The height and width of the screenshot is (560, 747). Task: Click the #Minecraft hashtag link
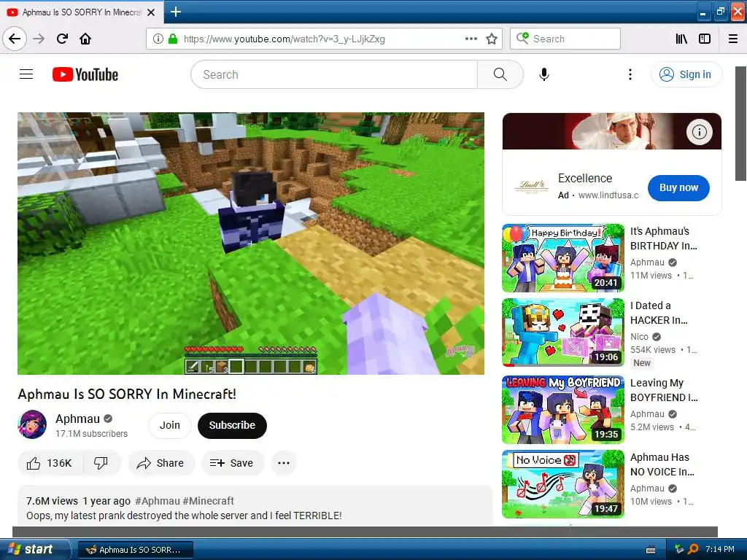pyautogui.click(x=208, y=501)
